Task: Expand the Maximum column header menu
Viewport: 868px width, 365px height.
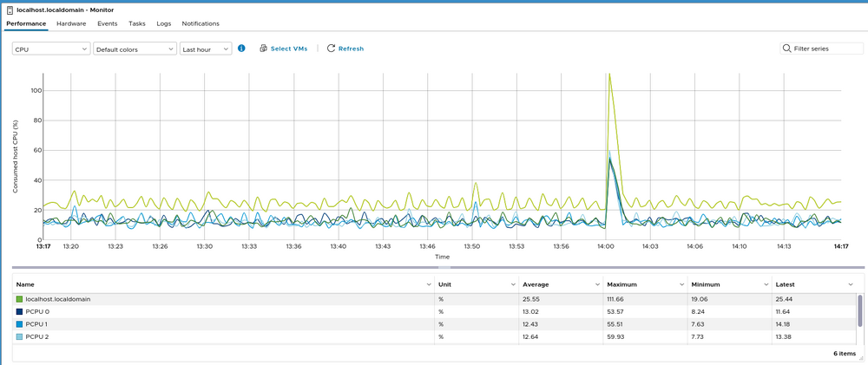Action: coord(681,284)
